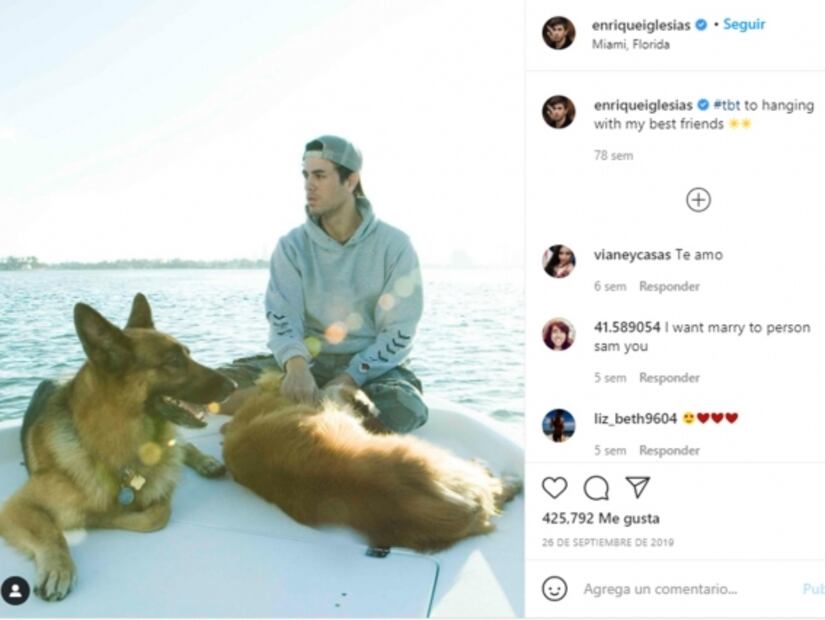The width and height of the screenshot is (825, 620).
Task: Open vianeycasas commenter avatar
Action: click(558, 261)
